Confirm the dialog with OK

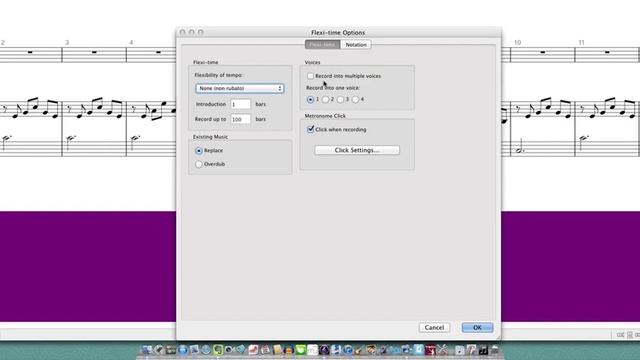[x=477, y=327]
